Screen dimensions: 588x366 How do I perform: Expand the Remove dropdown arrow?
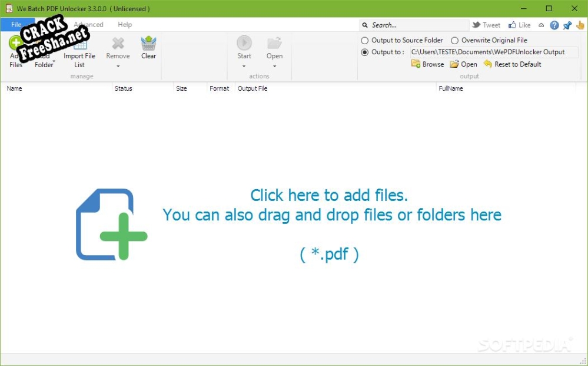(x=118, y=66)
